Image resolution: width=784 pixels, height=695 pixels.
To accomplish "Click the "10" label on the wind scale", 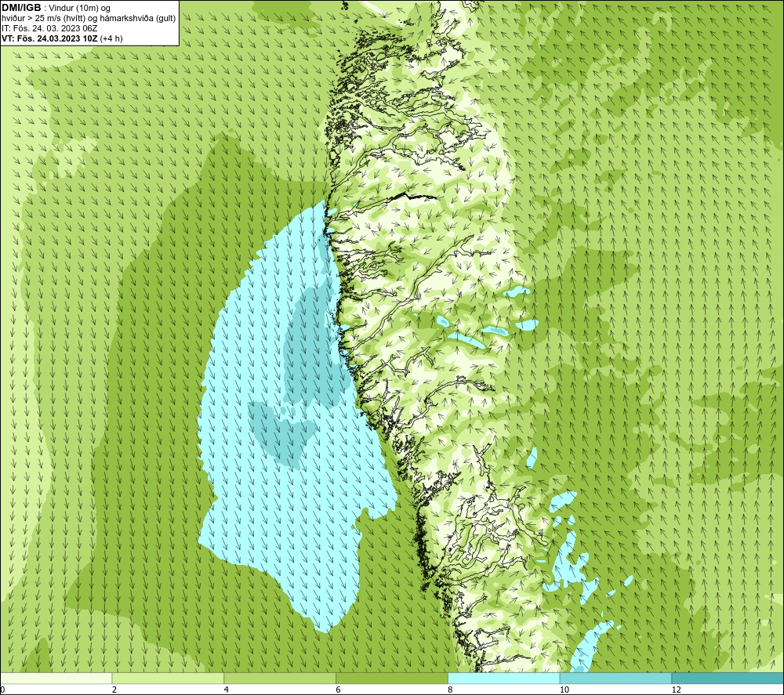I will 564,690.
